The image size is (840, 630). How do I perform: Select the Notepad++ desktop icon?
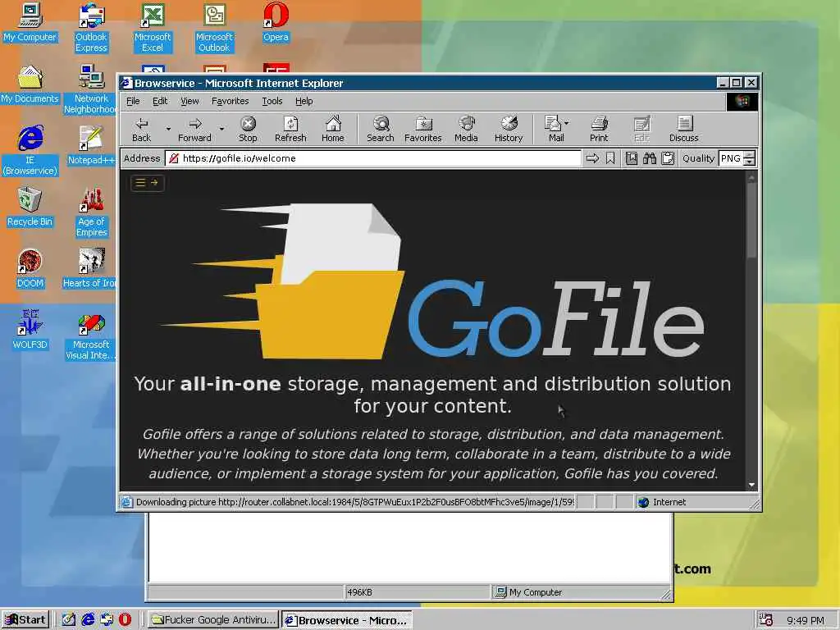coord(91,145)
